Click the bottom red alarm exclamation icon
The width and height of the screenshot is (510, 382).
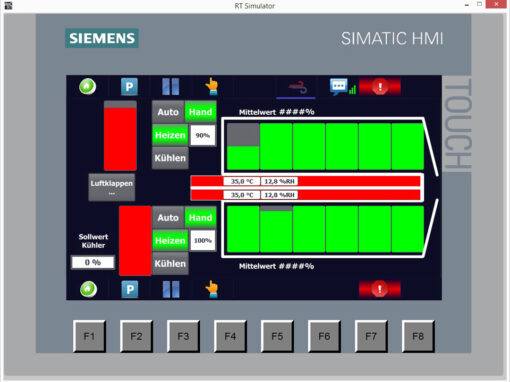(380, 289)
